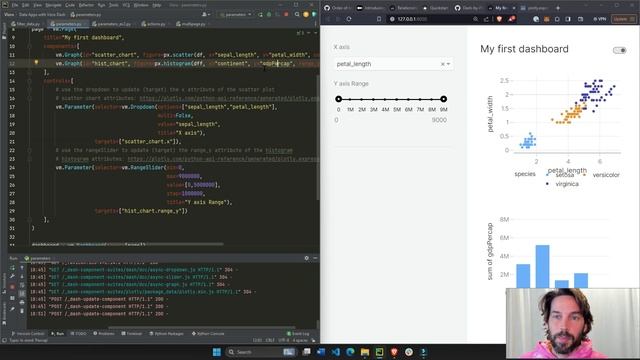
Task: Open the View menu in PyCharm
Action: pyautogui.click(x=38, y=5)
